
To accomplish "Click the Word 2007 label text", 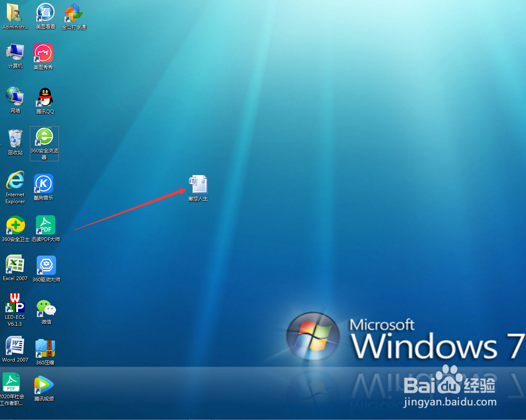I will (x=15, y=360).
